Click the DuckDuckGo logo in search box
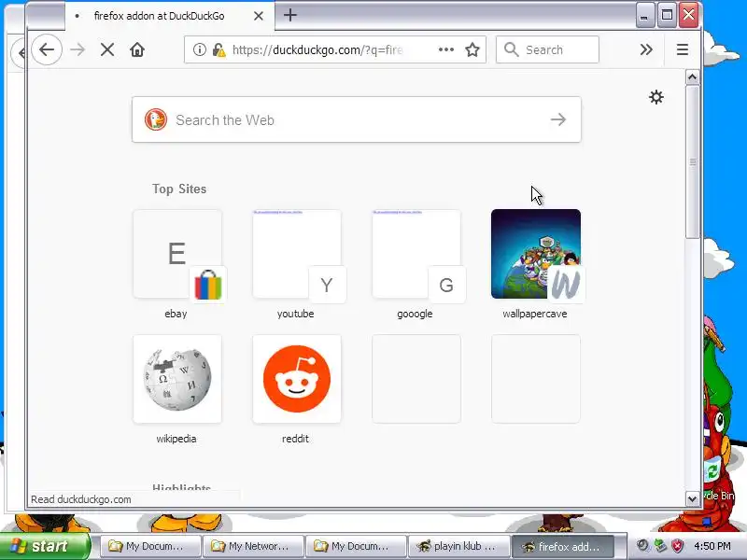Viewport: 747px width, 560px height. (x=156, y=119)
